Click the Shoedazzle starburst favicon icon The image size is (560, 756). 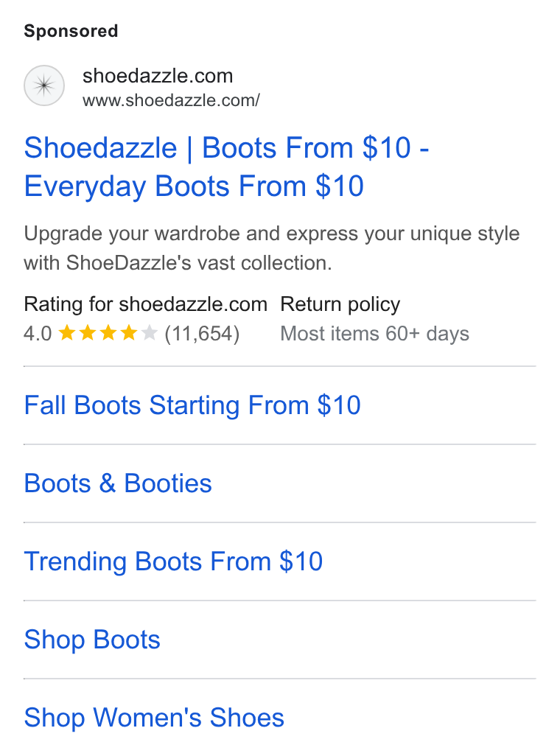point(44,85)
